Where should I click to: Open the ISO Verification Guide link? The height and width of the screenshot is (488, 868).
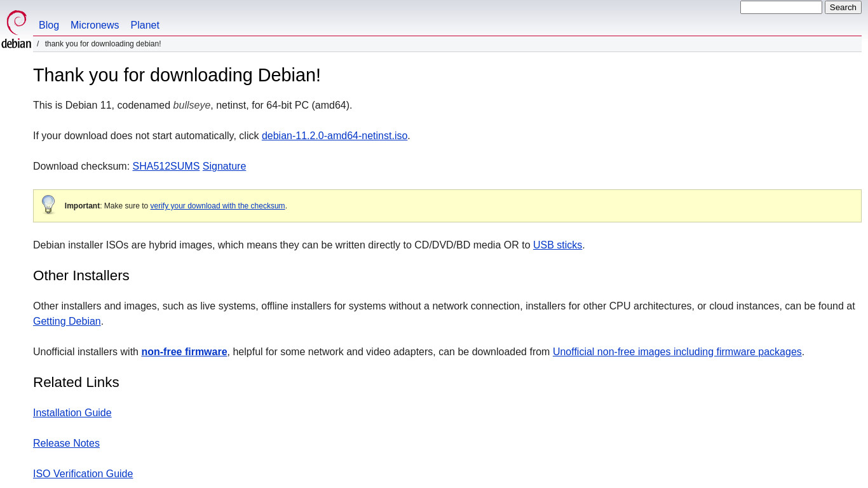pyautogui.click(x=83, y=474)
